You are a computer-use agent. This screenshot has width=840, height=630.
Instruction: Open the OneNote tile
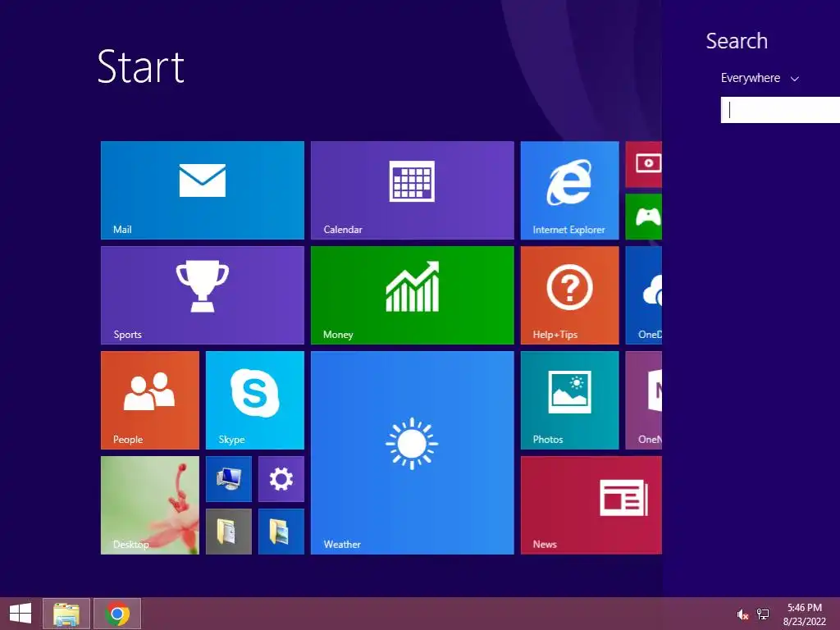(x=643, y=400)
